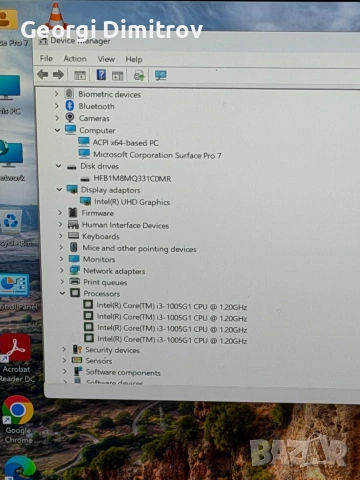Select Human Interface Devices label
Viewport: 360px width, 480px height.
click(125, 225)
